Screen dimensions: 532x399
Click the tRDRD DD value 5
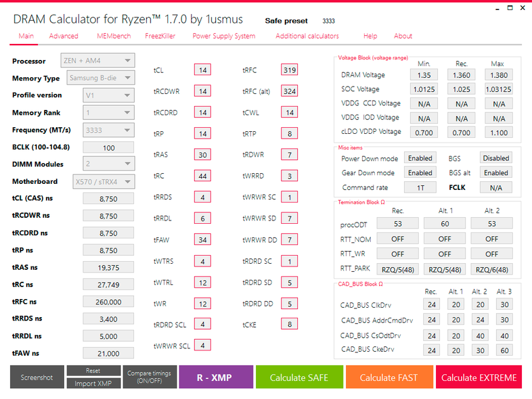(289, 303)
